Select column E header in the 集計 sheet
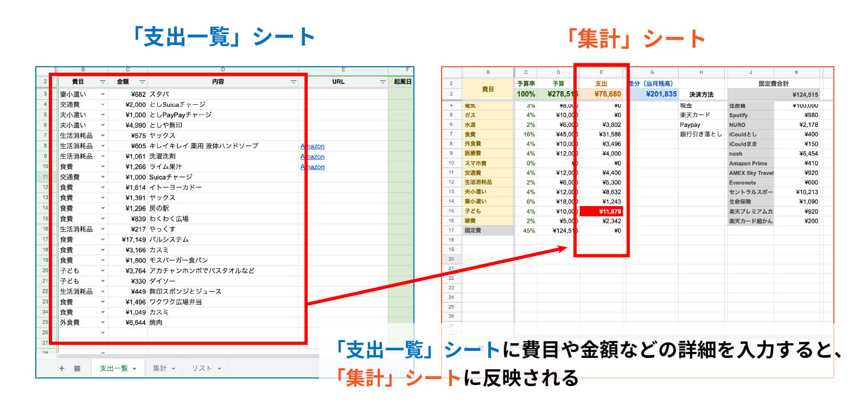Viewport: 868px width, 417px height. point(601,72)
